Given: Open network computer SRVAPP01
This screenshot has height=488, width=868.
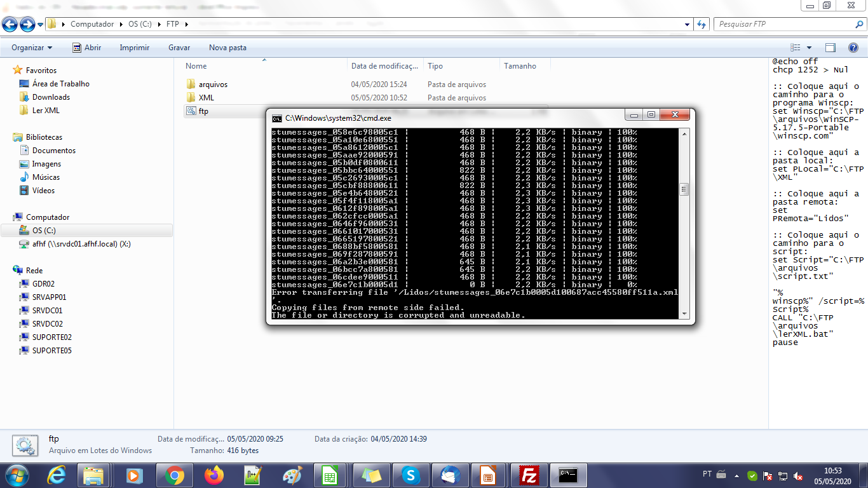Looking at the screenshot, I should point(49,297).
